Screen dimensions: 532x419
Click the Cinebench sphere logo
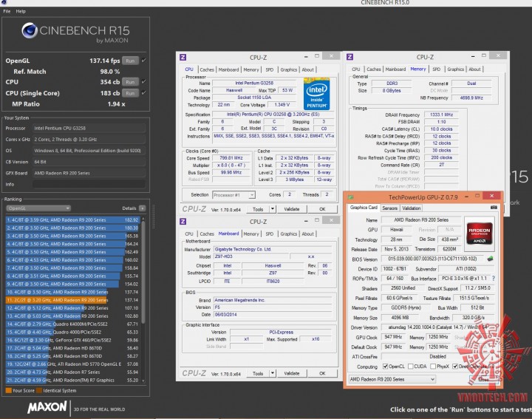point(30,30)
